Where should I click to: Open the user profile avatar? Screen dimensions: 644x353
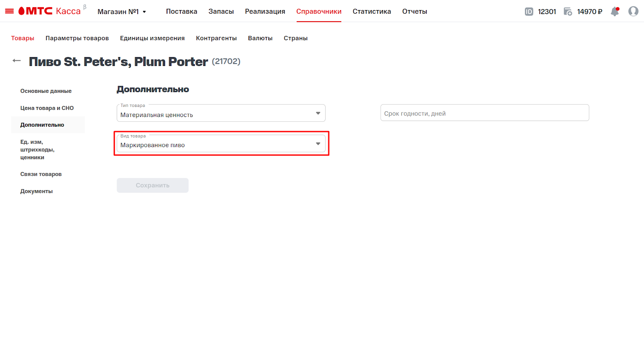634,11
